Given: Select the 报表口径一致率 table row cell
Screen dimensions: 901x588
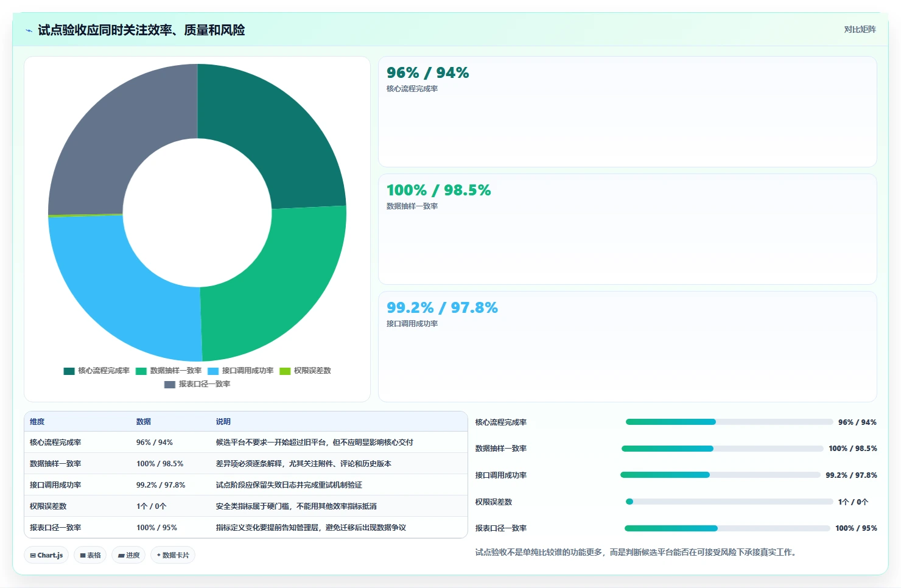Looking at the screenshot, I should 55,528.
